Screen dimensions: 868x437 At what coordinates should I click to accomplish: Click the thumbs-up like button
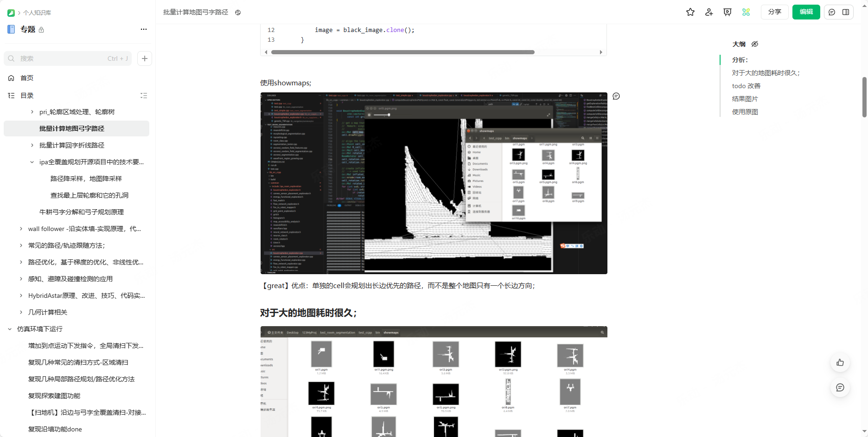(840, 362)
